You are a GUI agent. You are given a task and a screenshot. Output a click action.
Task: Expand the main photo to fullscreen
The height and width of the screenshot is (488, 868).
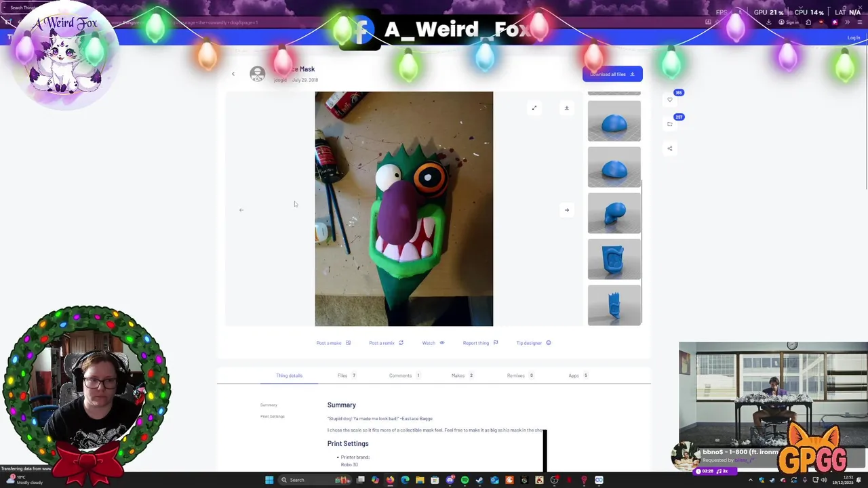click(x=534, y=108)
